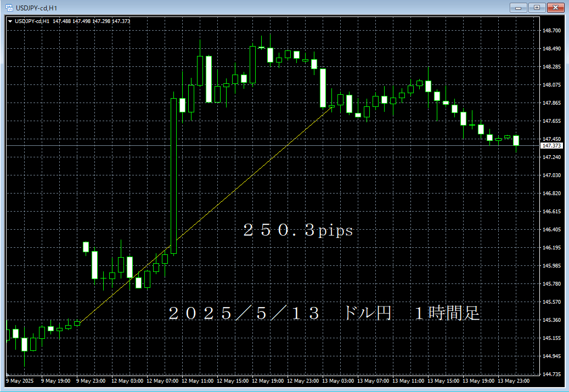Click the restore window button

point(538,8)
